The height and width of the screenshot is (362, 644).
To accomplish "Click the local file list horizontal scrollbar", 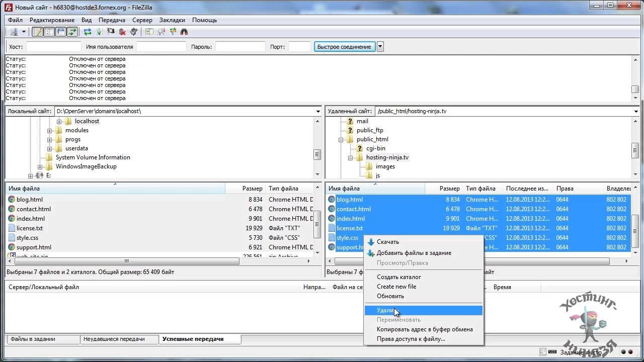I will tap(126, 261).
